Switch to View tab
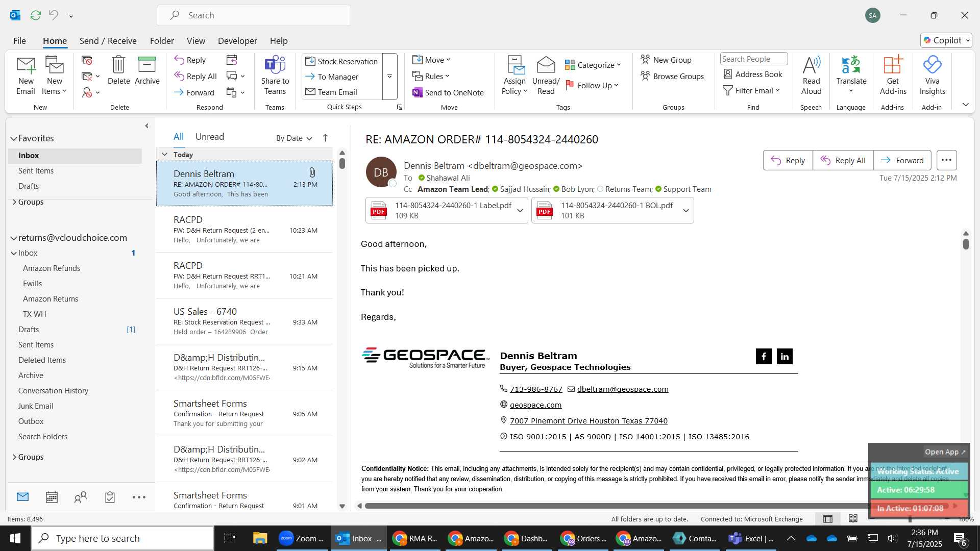The height and width of the screenshot is (551, 980). pyautogui.click(x=196, y=41)
